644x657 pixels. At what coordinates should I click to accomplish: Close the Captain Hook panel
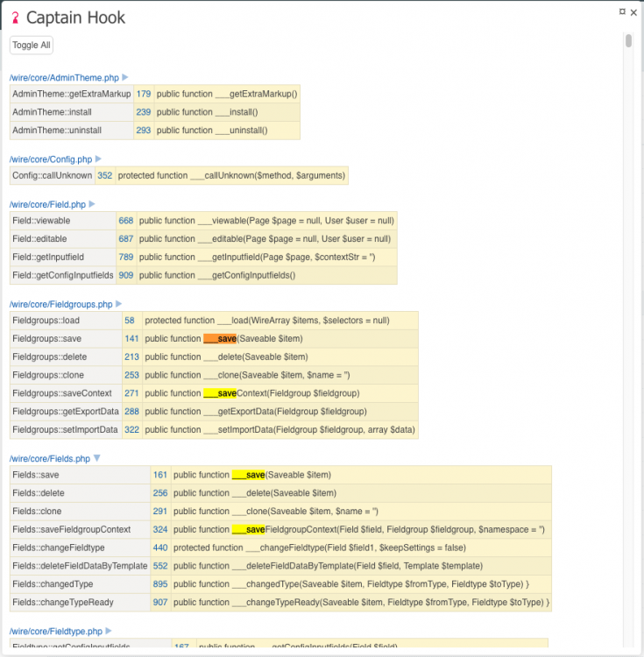[633, 11]
